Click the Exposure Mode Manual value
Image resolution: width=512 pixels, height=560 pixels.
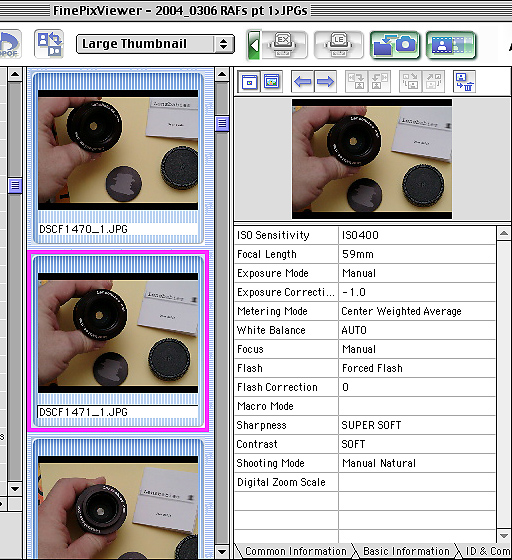click(417, 273)
